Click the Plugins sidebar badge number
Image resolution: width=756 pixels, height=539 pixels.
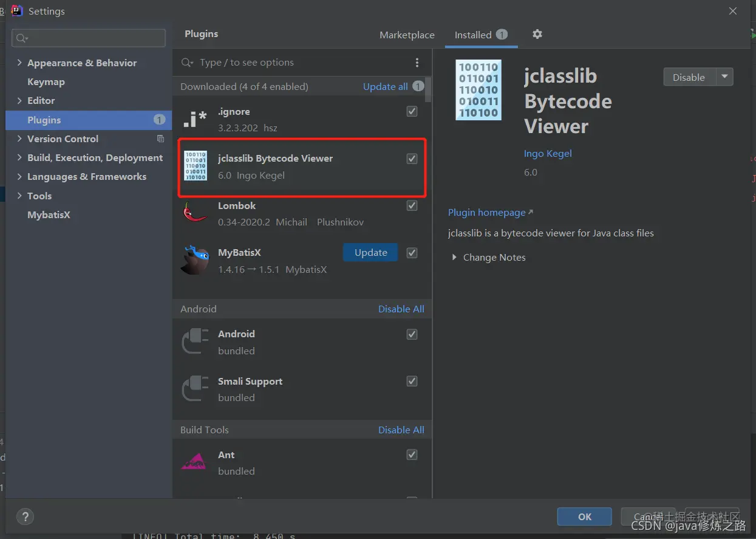(x=159, y=120)
